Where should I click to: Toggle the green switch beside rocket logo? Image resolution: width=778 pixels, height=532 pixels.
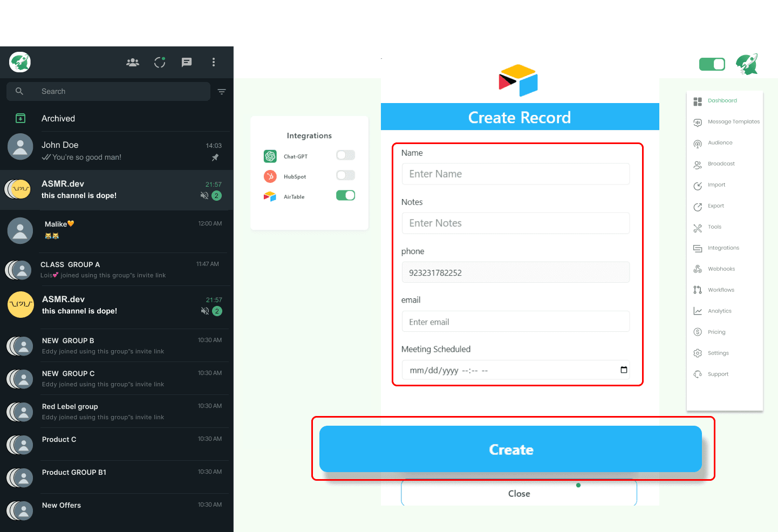point(712,65)
